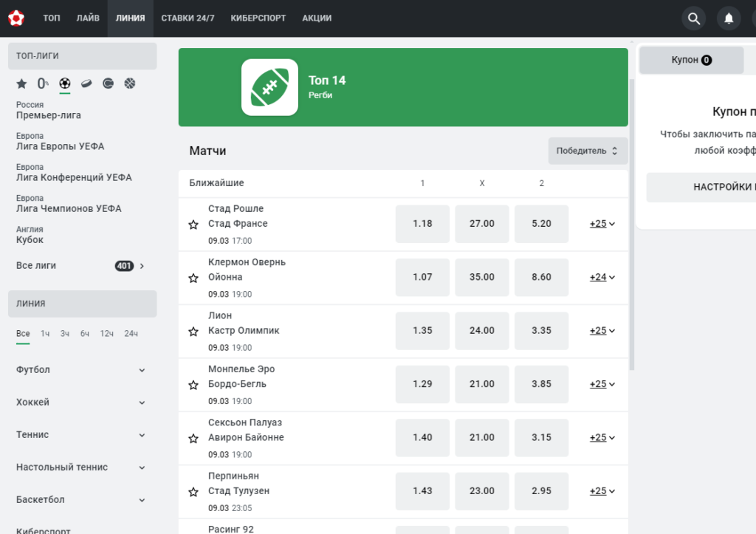Bet 1.07 on Клермон Овернь win

click(422, 278)
